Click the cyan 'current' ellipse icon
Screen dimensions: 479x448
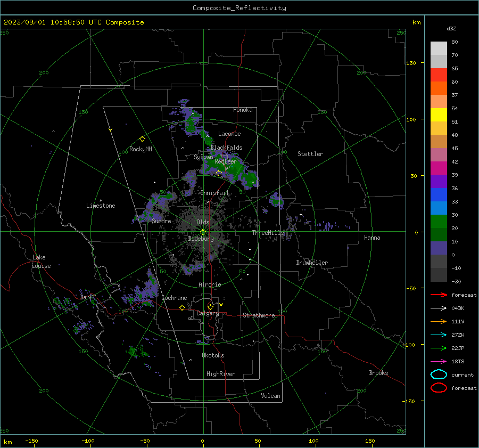tap(439, 374)
